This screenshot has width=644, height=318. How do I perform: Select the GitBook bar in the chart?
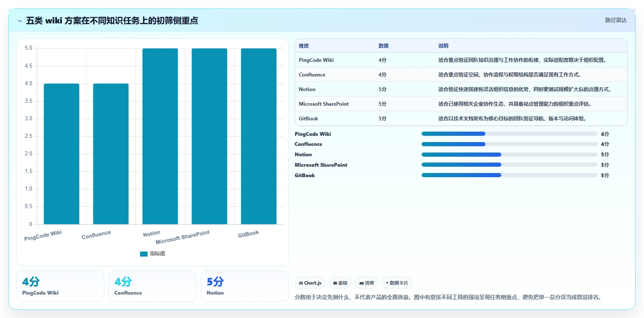click(258, 136)
